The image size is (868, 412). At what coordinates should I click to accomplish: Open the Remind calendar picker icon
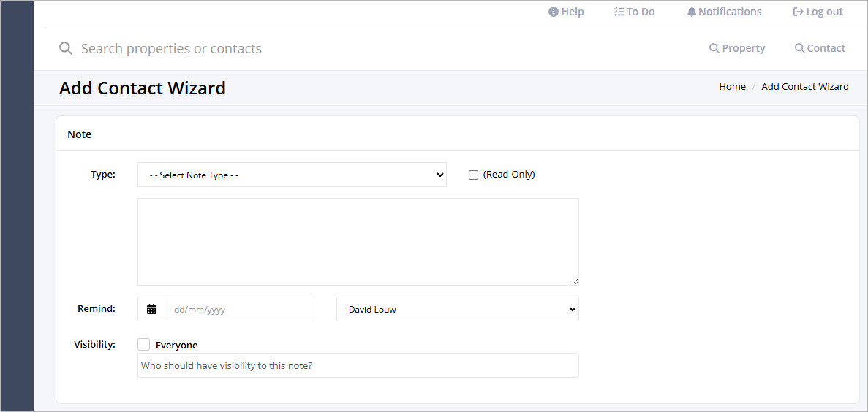(x=151, y=309)
